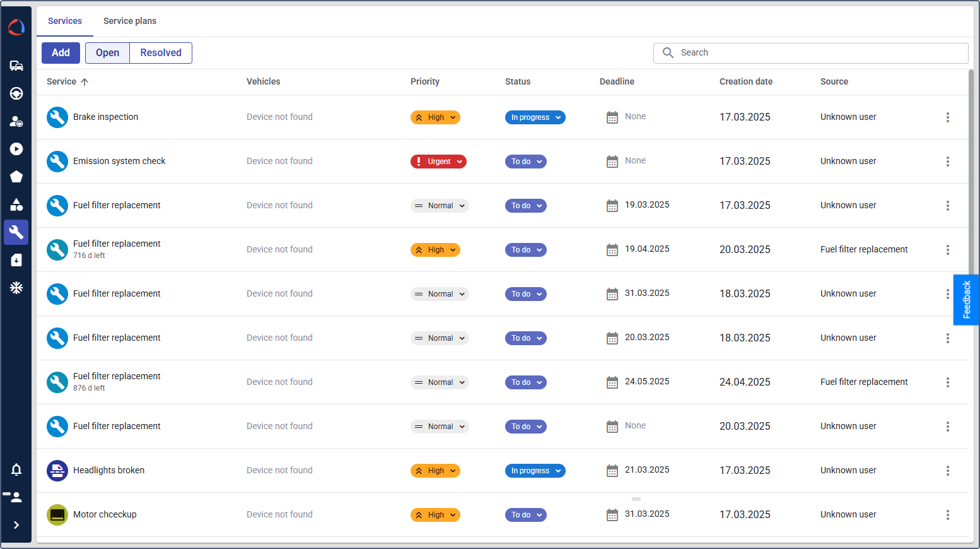Open row menu for Brake inspection

(x=947, y=117)
